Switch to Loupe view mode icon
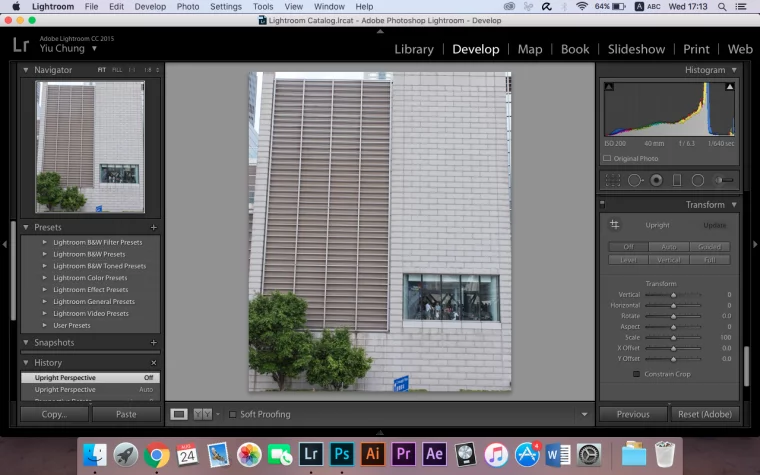 (179, 414)
